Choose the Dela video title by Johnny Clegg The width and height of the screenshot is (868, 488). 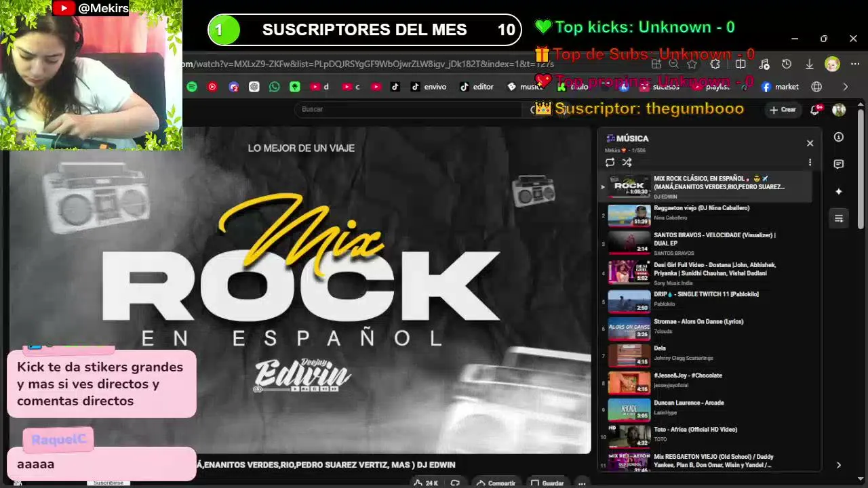[x=660, y=348]
